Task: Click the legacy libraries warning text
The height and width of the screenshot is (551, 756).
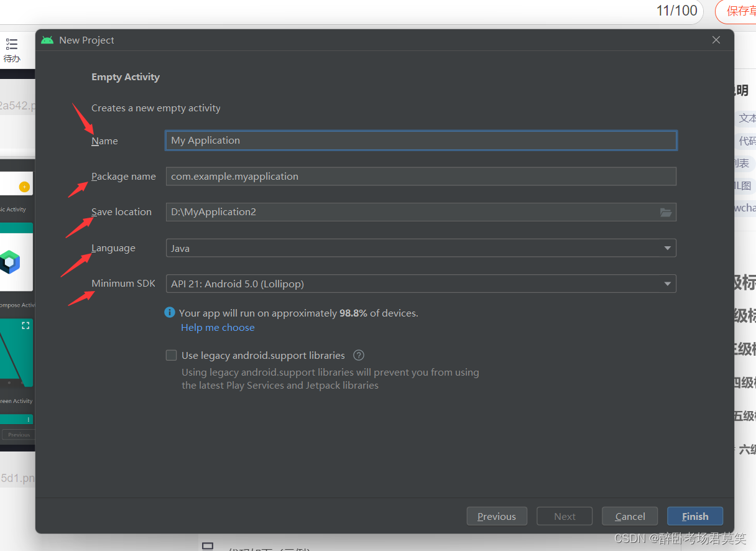Action: point(330,379)
